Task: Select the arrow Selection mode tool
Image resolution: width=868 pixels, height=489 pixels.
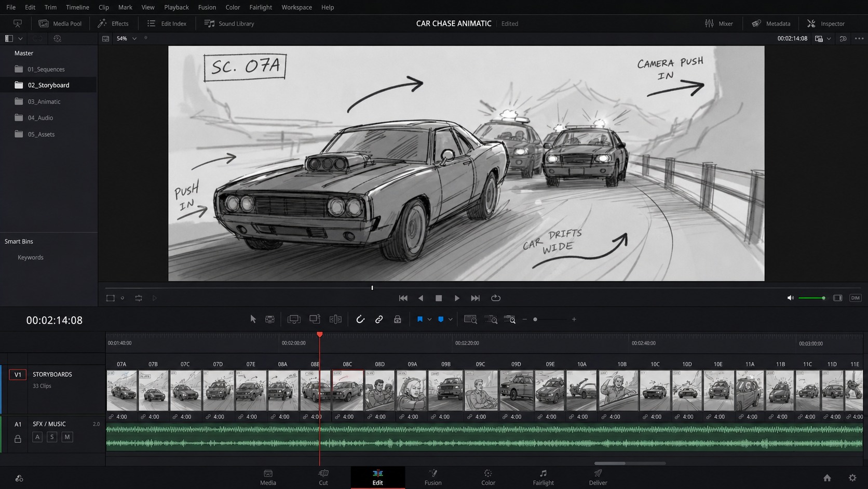Action: coord(253,319)
